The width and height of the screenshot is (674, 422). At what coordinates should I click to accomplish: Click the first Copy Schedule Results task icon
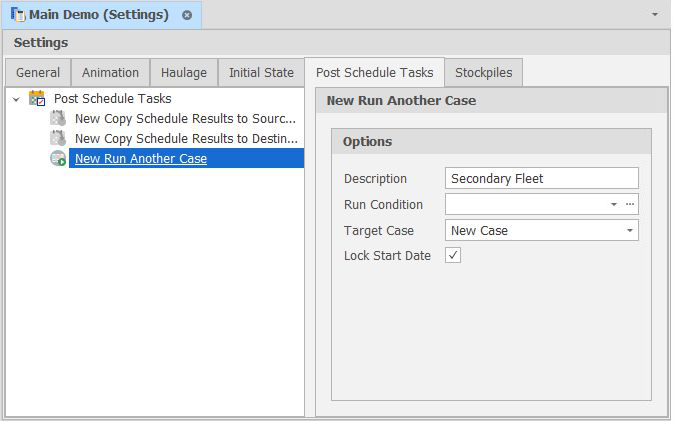pyautogui.click(x=58, y=118)
